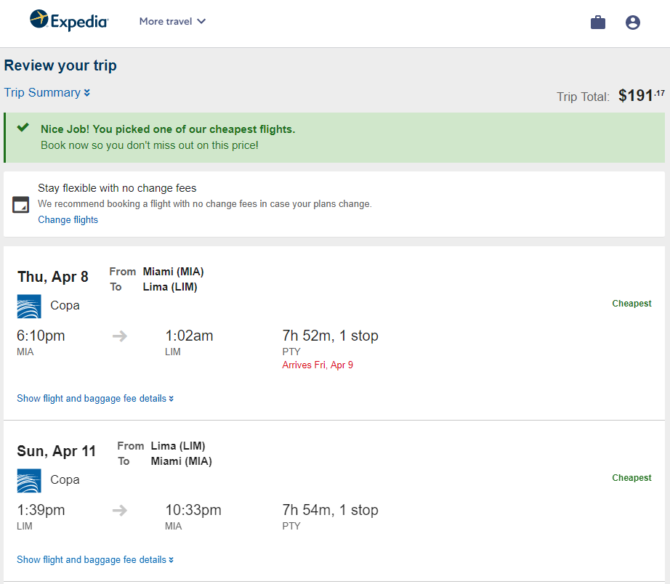
Task: Click the Change flights link
Action: coord(68,220)
